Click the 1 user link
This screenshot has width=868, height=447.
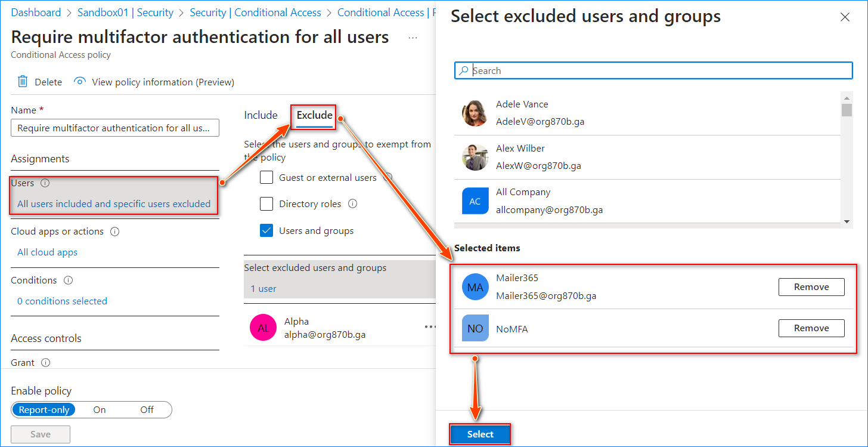coord(263,289)
